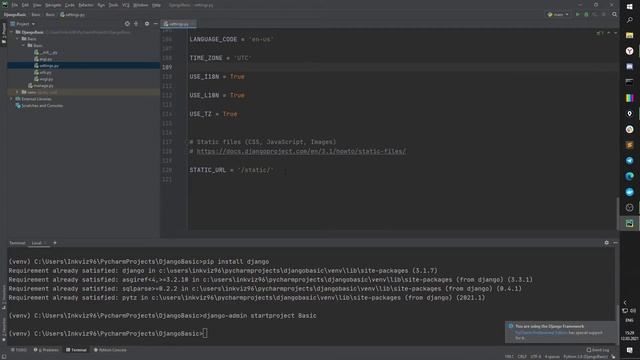This screenshot has height=360, width=640.
Task: Open the Window menu
Action: click(141, 5)
